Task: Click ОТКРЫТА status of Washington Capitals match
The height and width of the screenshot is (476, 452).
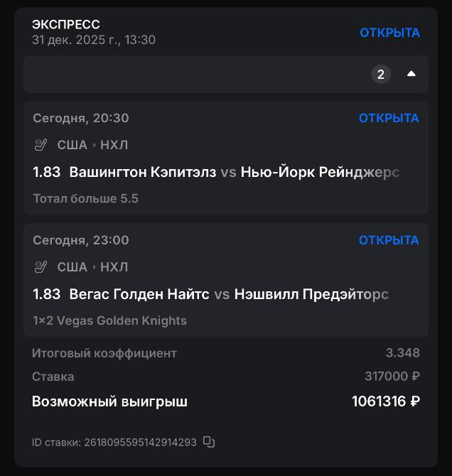Action: (389, 118)
